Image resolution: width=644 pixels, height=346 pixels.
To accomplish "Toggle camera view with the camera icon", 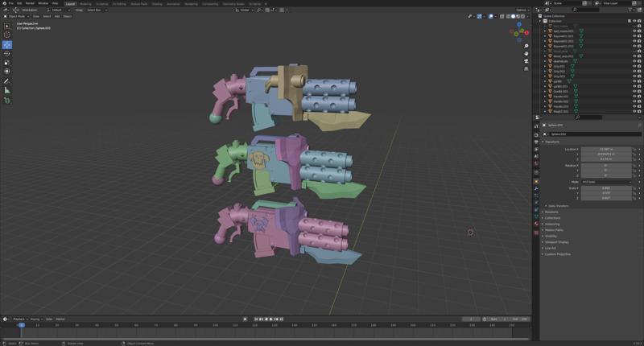I will click(x=526, y=60).
